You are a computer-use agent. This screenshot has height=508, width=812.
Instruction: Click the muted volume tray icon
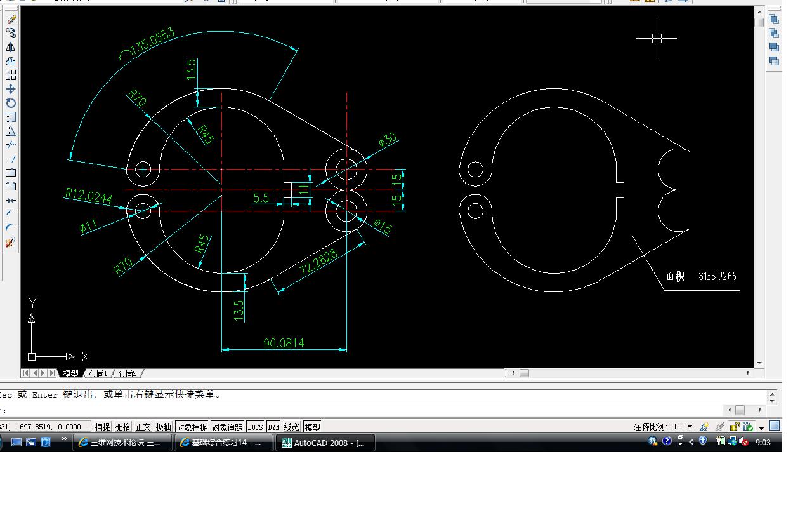(744, 442)
